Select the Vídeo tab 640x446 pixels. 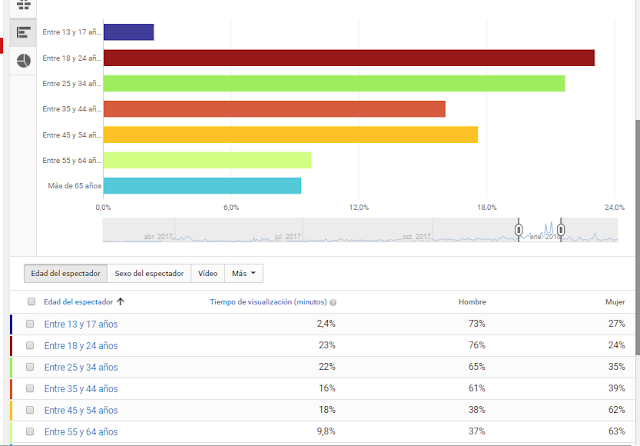[x=208, y=273]
